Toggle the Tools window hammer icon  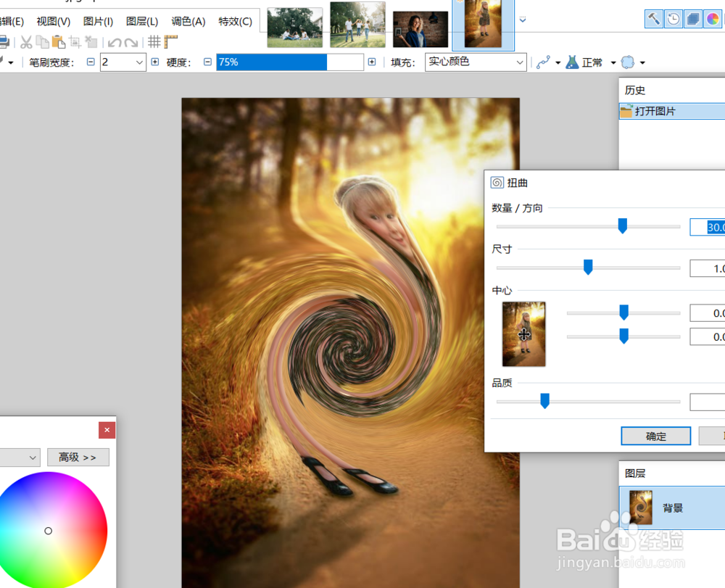[654, 19]
